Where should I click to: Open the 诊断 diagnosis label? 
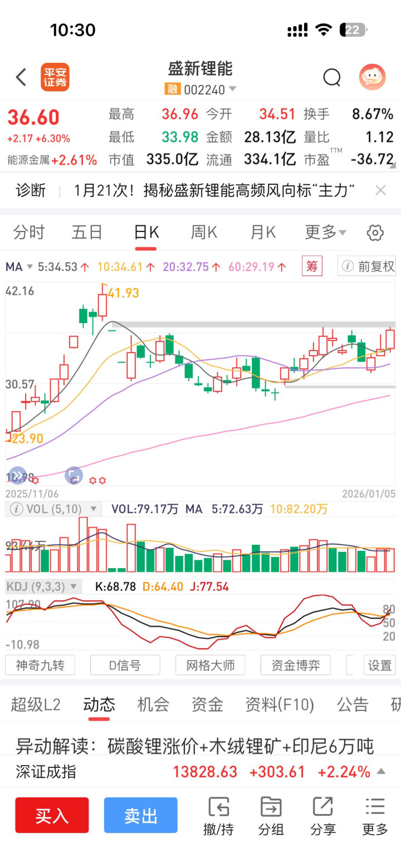(x=31, y=191)
